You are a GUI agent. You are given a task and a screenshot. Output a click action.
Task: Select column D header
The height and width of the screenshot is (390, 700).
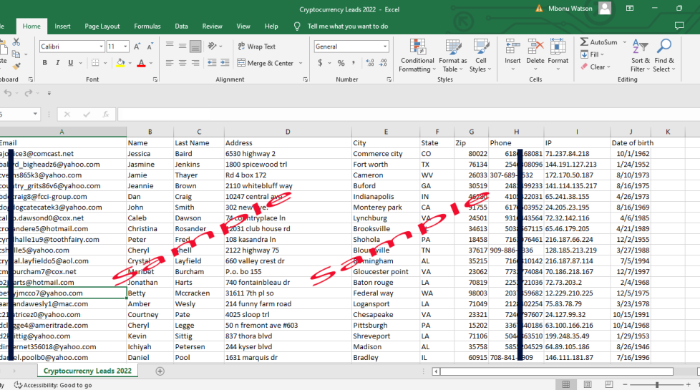(288, 132)
